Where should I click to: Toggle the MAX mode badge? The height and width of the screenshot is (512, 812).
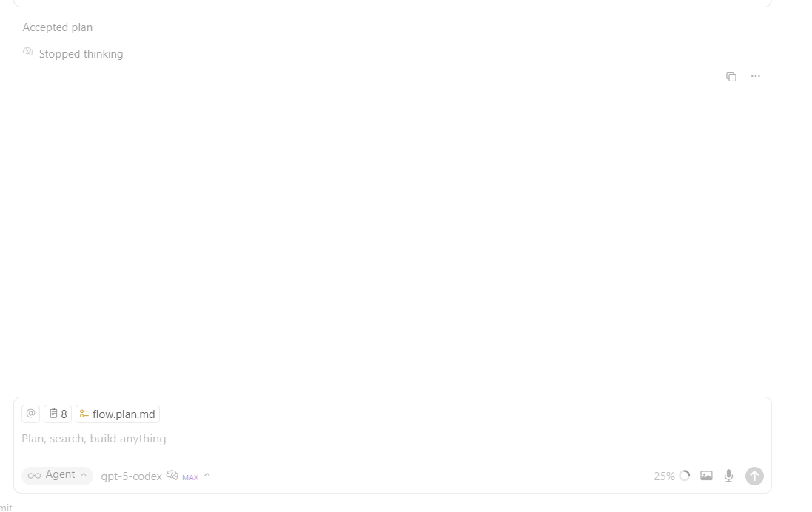190,477
